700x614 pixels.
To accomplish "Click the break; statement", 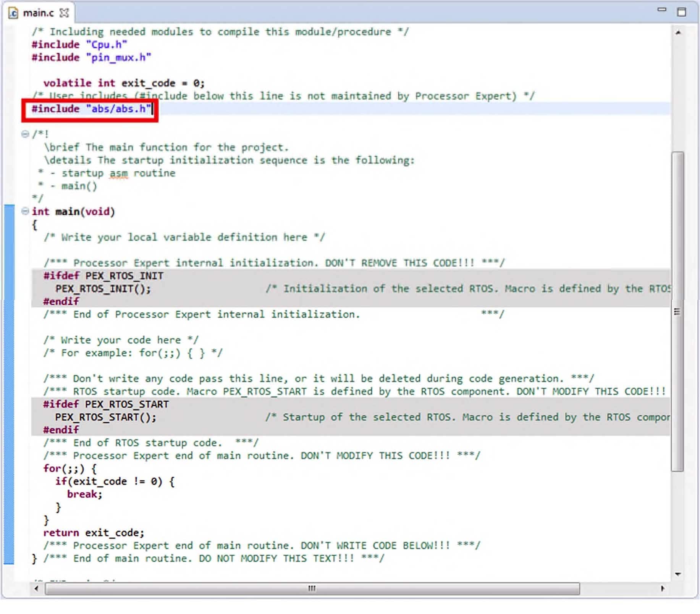I will coord(85,494).
